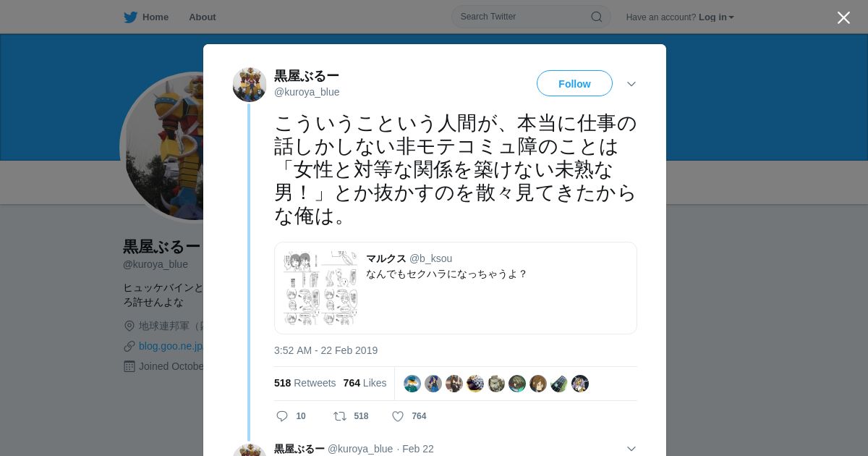Click the retweet icon showing 518

point(339,416)
